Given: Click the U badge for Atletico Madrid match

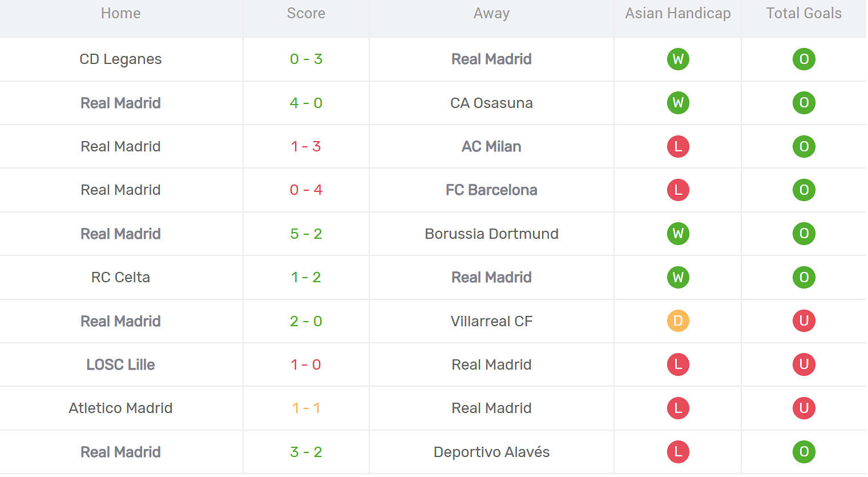Looking at the screenshot, I should click(804, 408).
